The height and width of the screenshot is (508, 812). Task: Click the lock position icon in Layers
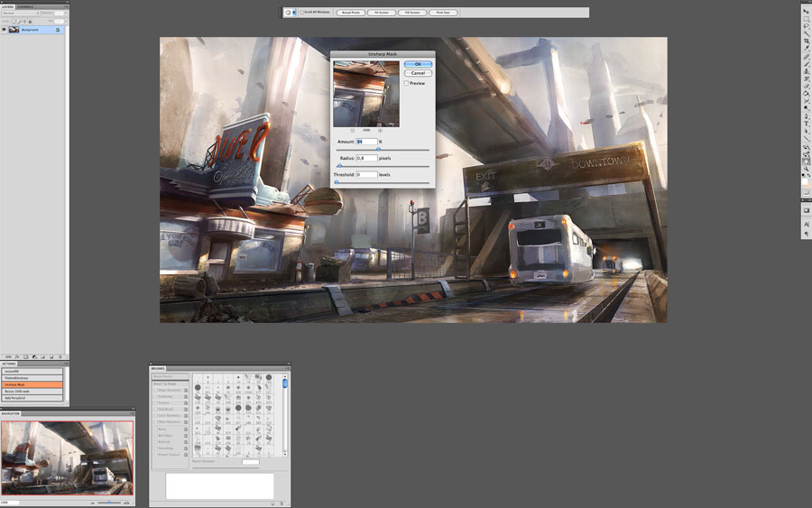point(25,22)
